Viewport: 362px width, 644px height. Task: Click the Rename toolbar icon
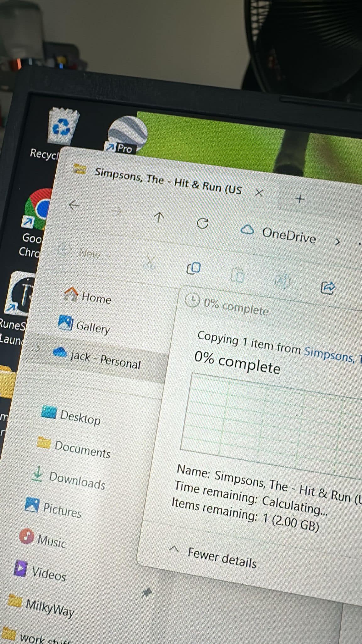(x=282, y=281)
